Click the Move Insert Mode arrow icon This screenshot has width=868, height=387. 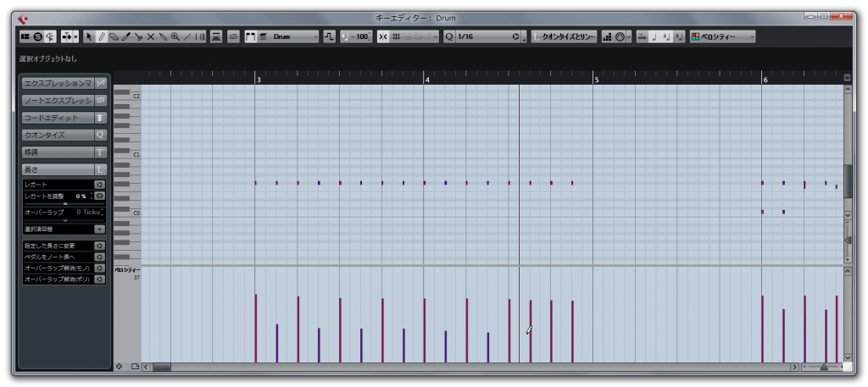[x=643, y=36]
